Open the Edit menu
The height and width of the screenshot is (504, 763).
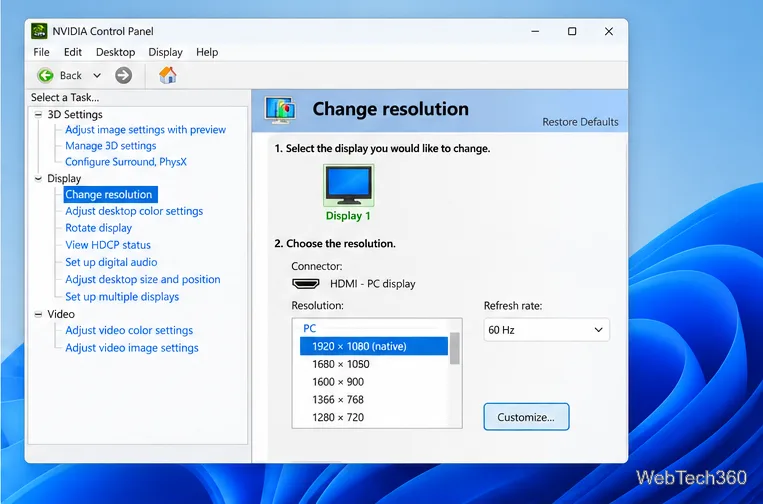coord(73,52)
